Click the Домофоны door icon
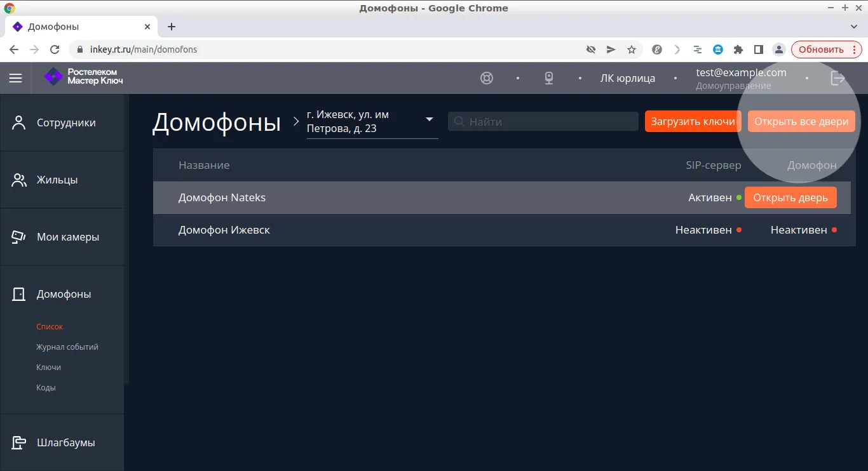The image size is (868, 471). pos(19,294)
